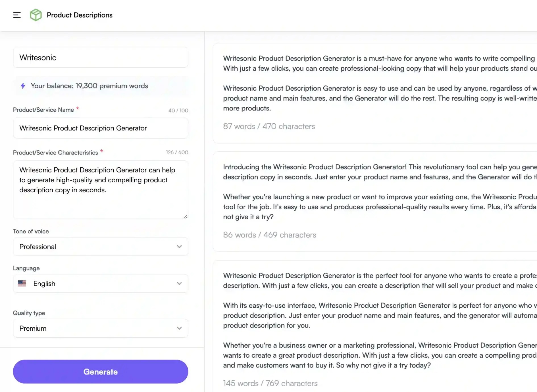Viewport: 537px width, 392px height.
Task: Open the hamburger navigation menu
Action: pyautogui.click(x=17, y=15)
